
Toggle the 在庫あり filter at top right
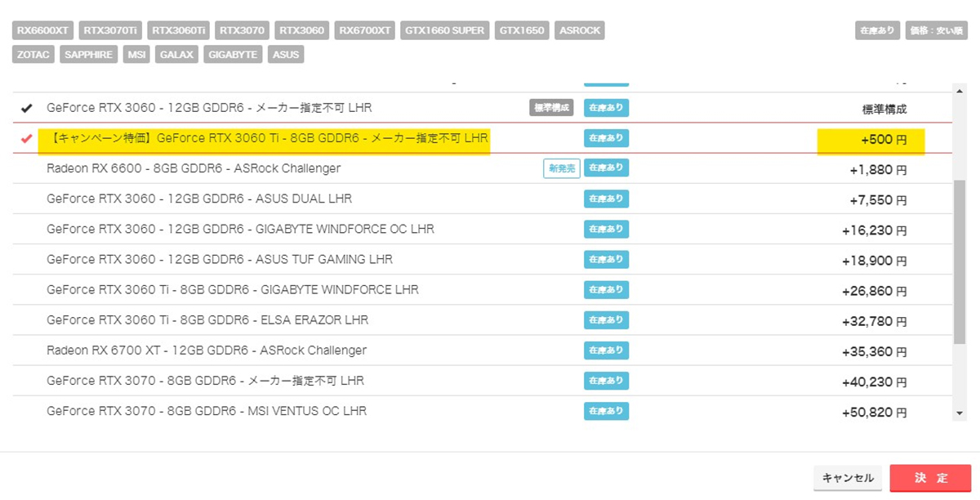click(878, 30)
